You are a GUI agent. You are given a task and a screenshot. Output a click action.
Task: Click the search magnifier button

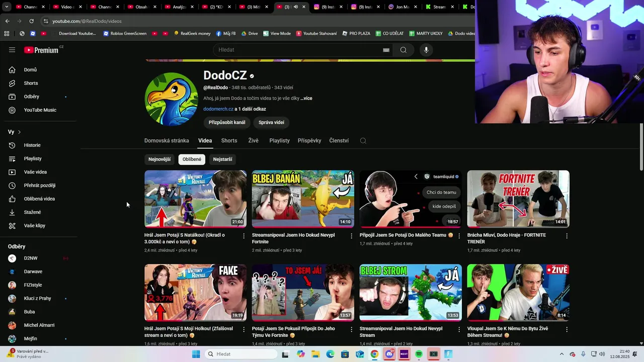(x=403, y=50)
